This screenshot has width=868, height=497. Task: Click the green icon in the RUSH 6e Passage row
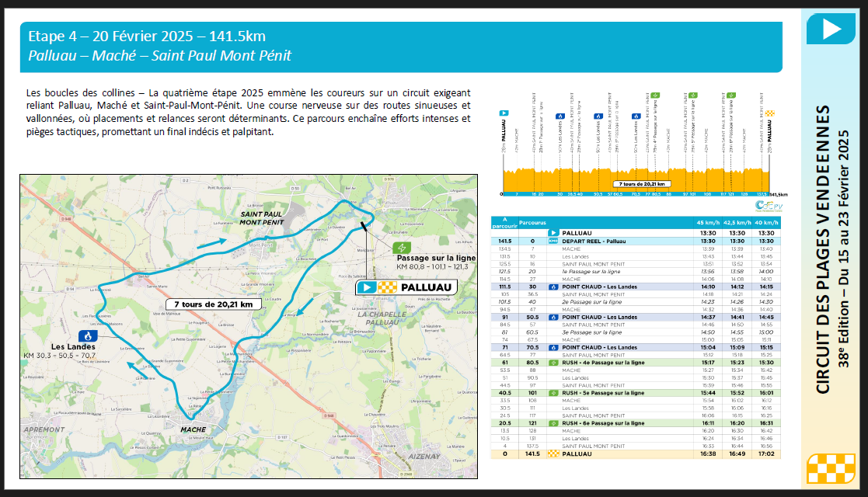coord(553,423)
